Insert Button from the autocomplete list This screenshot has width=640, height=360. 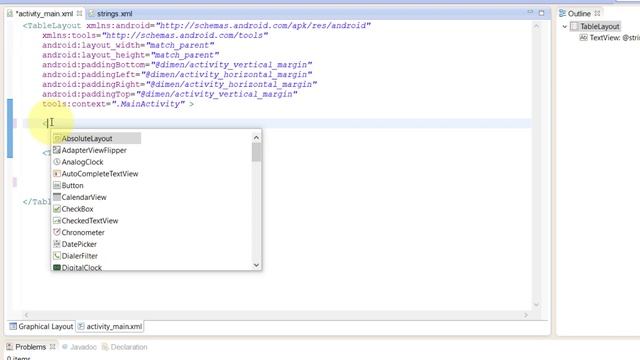coord(72,186)
